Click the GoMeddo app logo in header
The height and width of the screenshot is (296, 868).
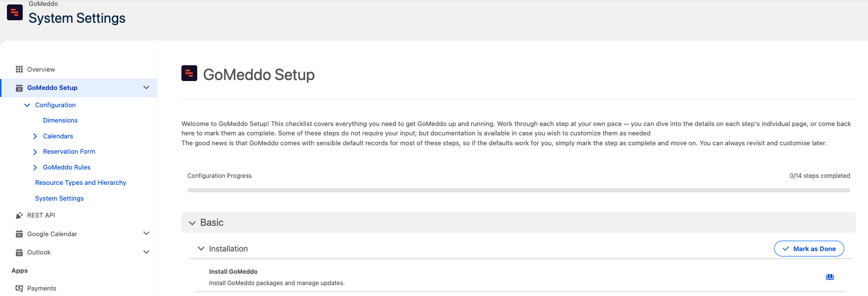[x=15, y=12]
